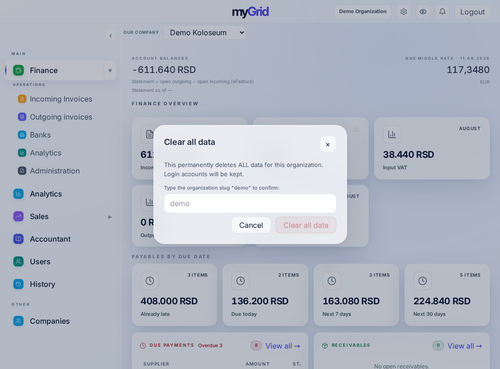Click View all link for Due Payments

coord(283,346)
